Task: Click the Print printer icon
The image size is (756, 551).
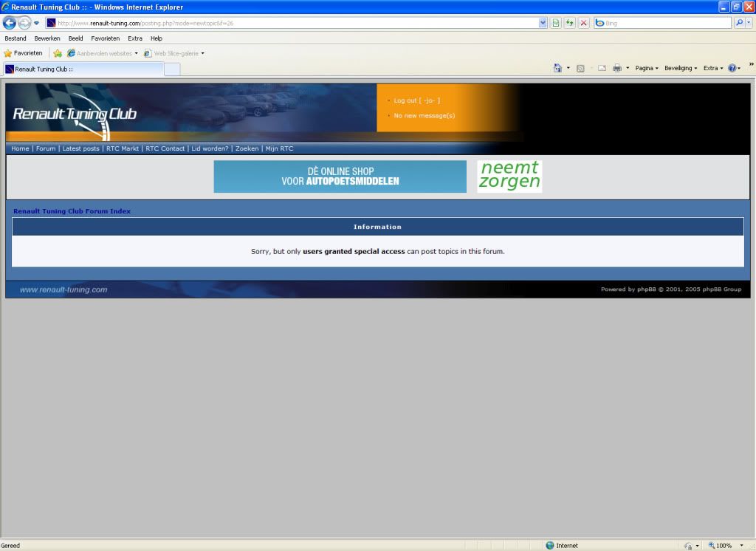Action: click(617, 68)
